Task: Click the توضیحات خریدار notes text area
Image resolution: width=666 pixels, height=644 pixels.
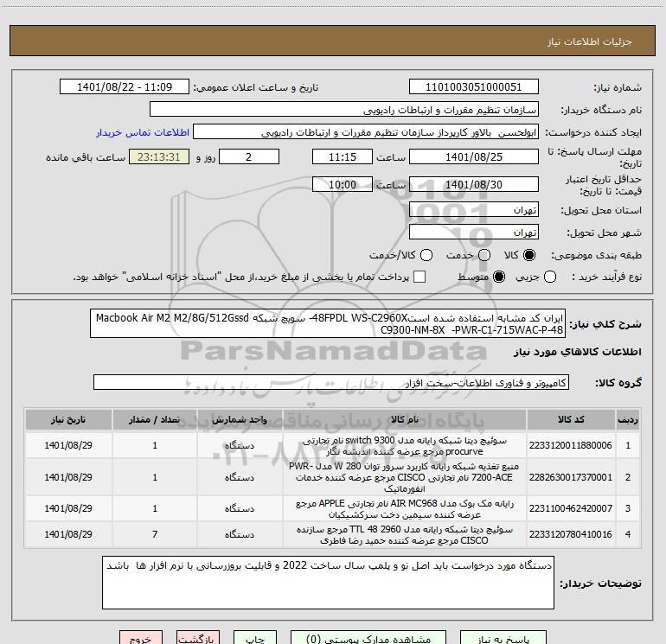Action: coord(329,583)
